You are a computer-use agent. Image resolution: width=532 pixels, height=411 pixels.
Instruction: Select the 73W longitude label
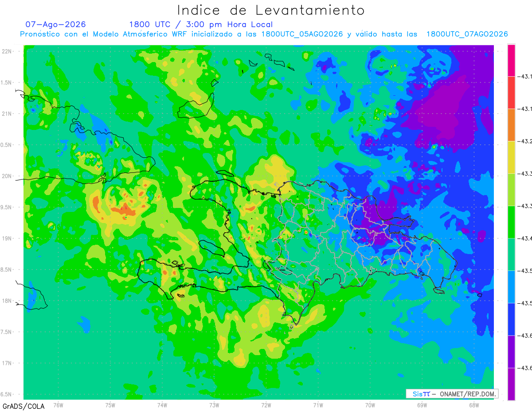point(214,405)
